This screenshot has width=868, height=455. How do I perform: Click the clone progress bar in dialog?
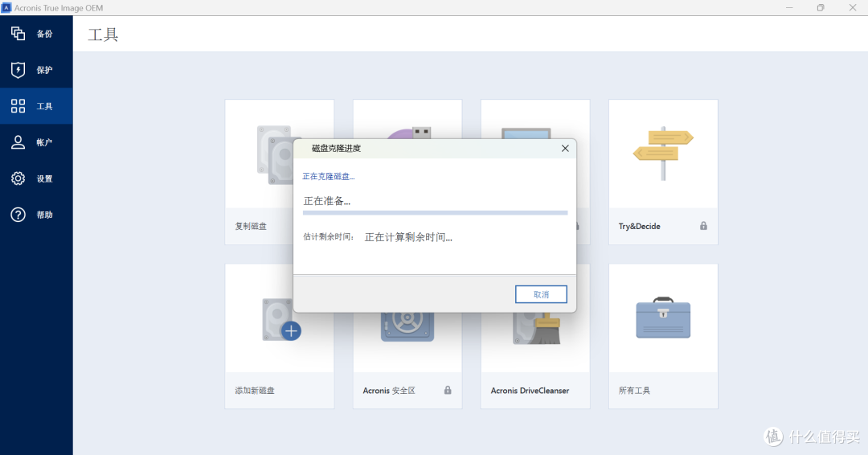[x=435, y=212]
